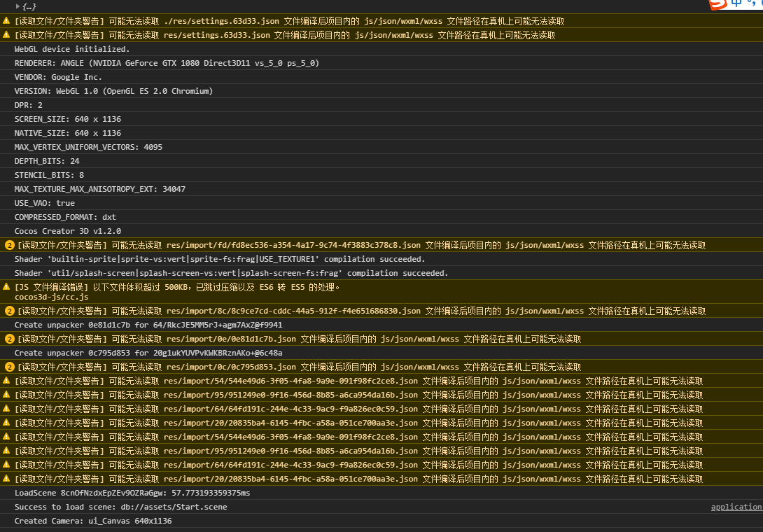The width and height of the screenshot is (763, 532).
Task: Click the builtin-sprite shader compilation log line
Action: point(219,259)
